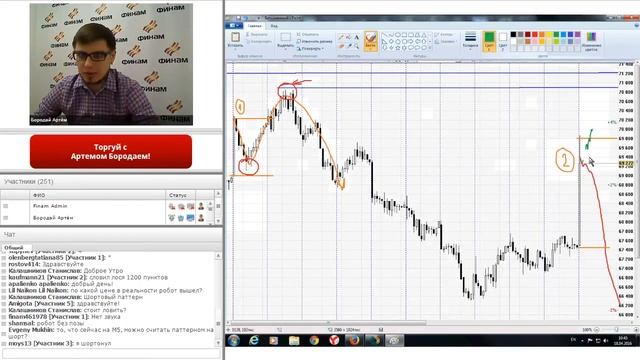Click participants list scroll down arrow
Image resolution: width=640 pixels, height=360 pixels.
tap(218, 221)
